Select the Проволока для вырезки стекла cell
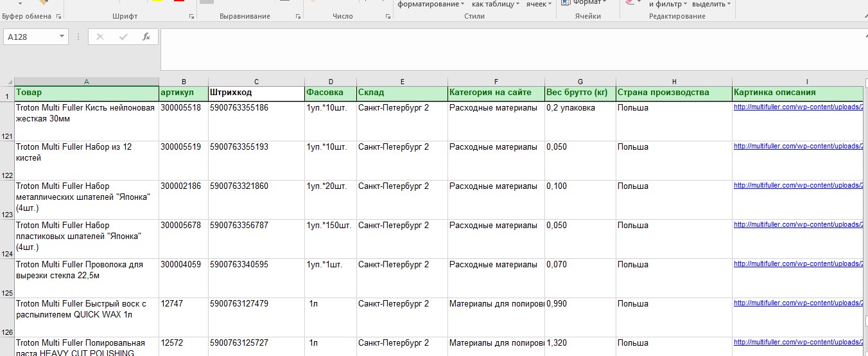 87,278
